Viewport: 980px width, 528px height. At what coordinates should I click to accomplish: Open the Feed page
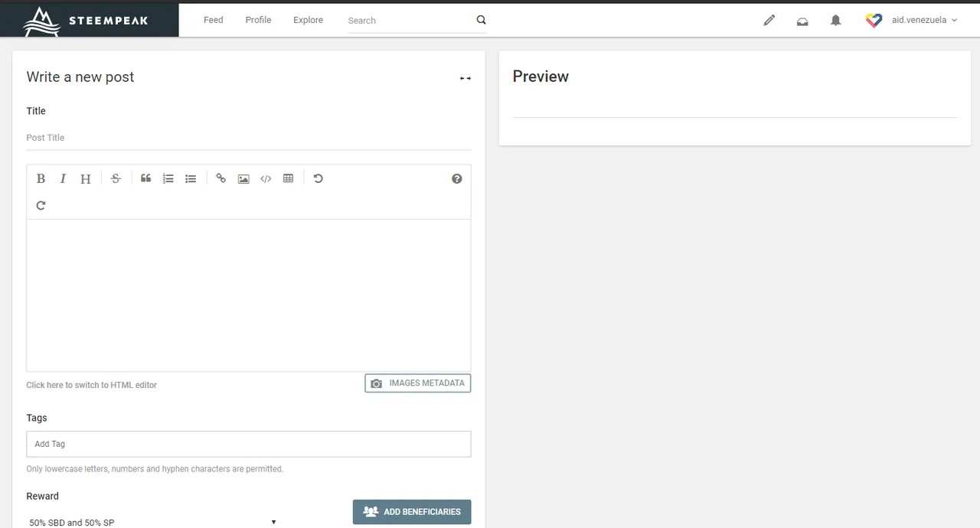point(214,20)
